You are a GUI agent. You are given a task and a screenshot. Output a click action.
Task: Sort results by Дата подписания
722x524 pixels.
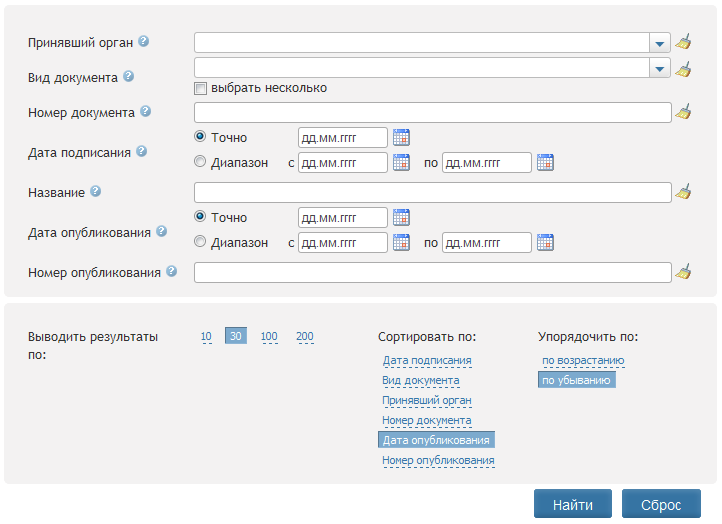427,361
